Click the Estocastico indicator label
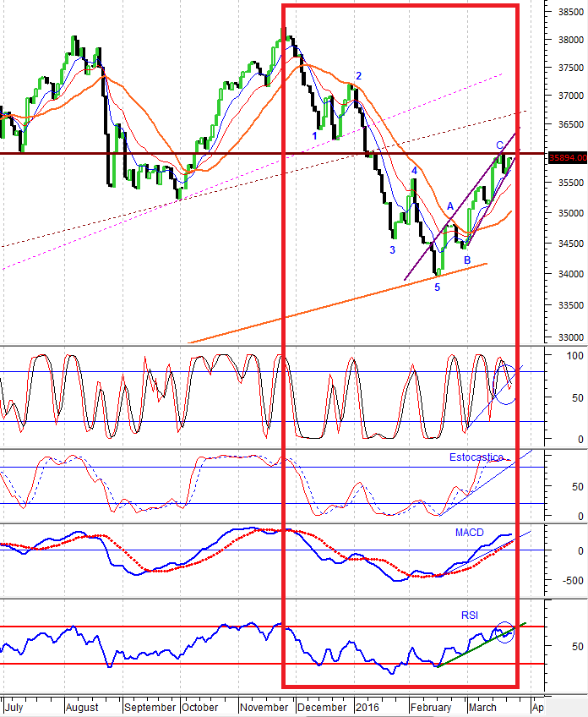588x717 pixels. coord(476,457)
